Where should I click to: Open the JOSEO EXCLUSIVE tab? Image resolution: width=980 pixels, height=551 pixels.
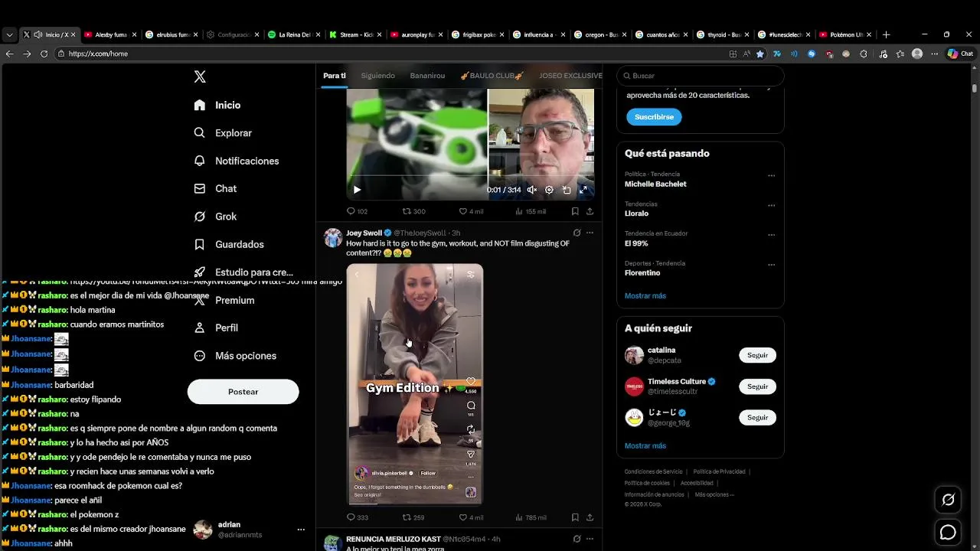coord(570,76)
